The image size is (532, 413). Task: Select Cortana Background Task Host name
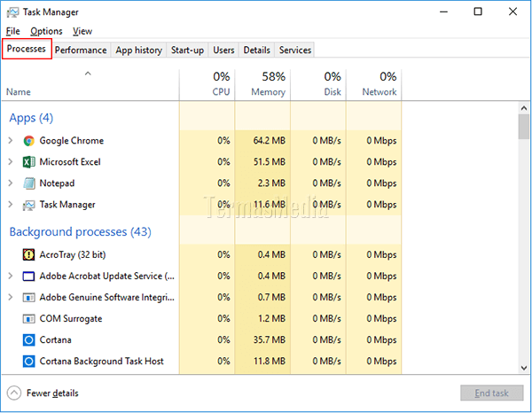click(x=101, y=361)
